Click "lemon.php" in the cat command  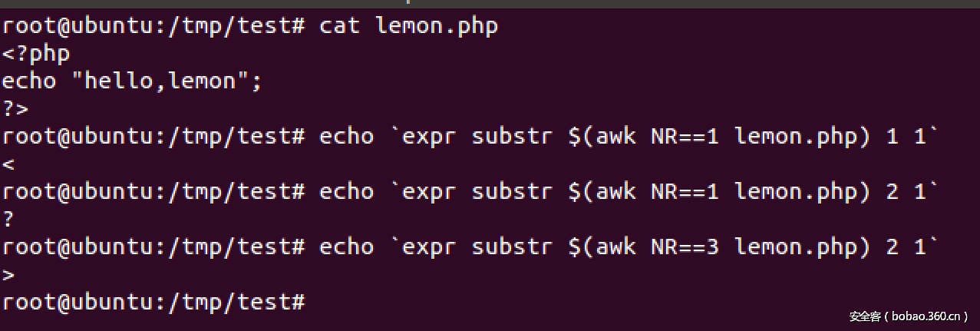[x=437, y=26]
